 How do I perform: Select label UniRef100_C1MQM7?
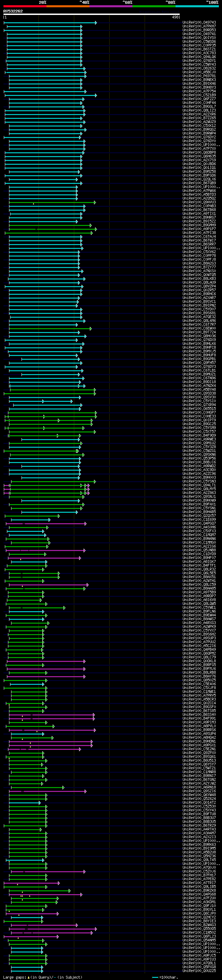[x=199, y=535]
